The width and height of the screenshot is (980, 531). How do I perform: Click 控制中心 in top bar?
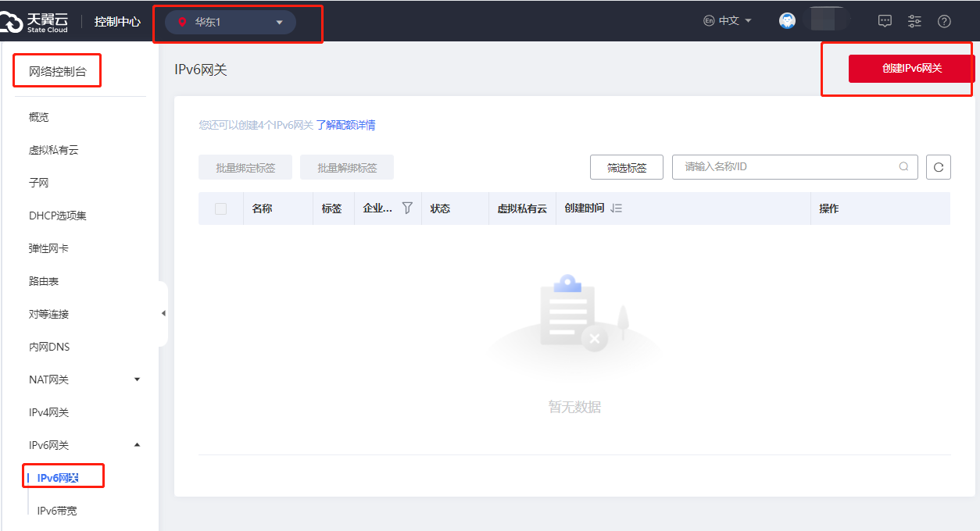pos(117,22)
